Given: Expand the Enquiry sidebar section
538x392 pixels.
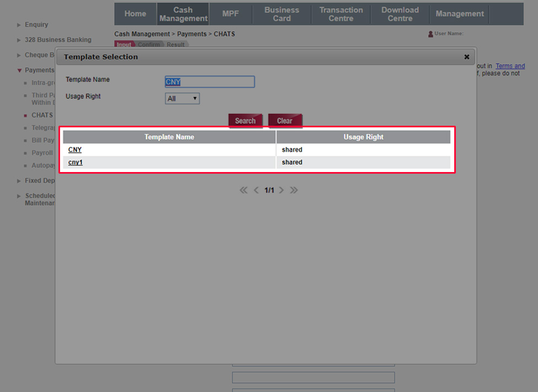Looking at the screenshot, I should coord(36,25).
